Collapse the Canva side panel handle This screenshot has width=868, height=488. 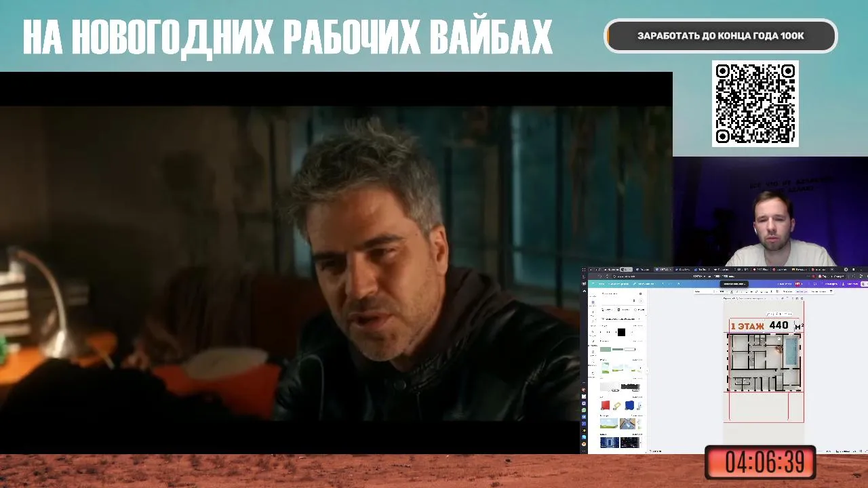click(647, 370)
